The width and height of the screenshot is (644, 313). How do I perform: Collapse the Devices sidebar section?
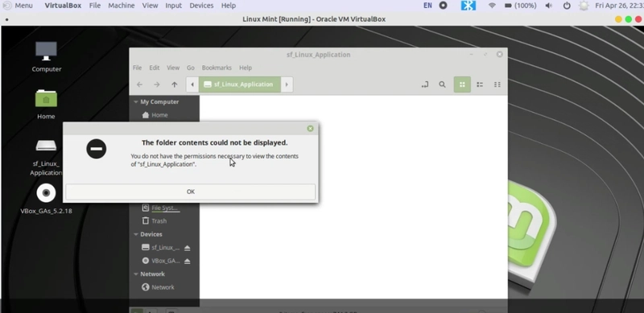tap(135, 234)
